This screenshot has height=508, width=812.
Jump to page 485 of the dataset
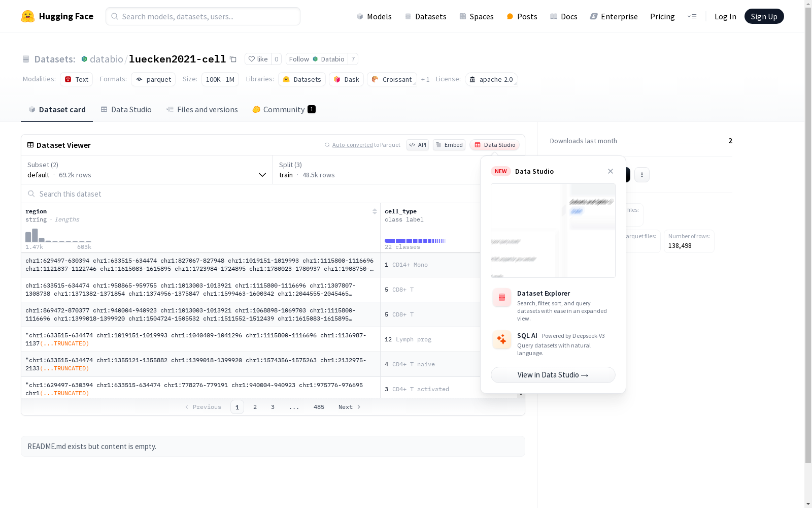point(319,407)
